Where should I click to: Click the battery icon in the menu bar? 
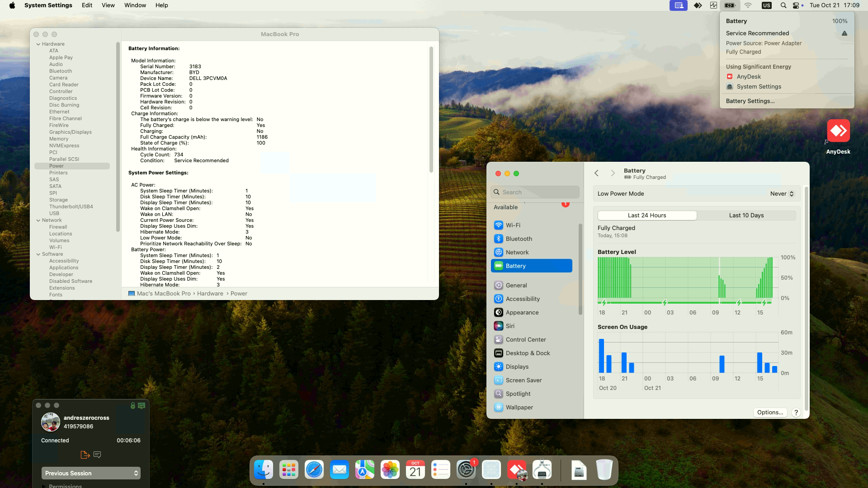730,5
